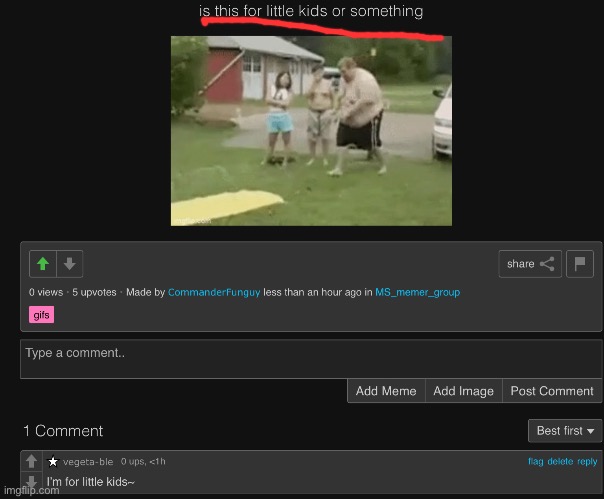Downvote the vegeta-ble comment

point(32,483)
